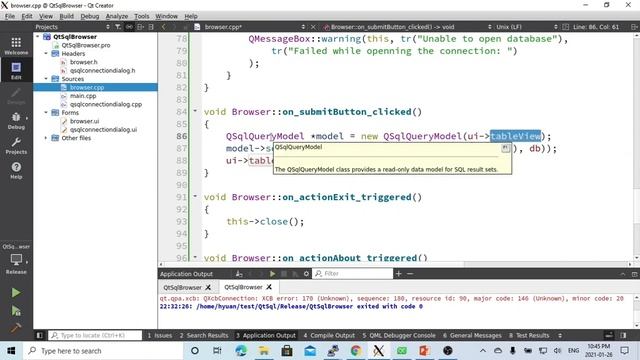Screen dimensions: 640x360
Task: Split the editor view
Action: click(x=634, y=27)
